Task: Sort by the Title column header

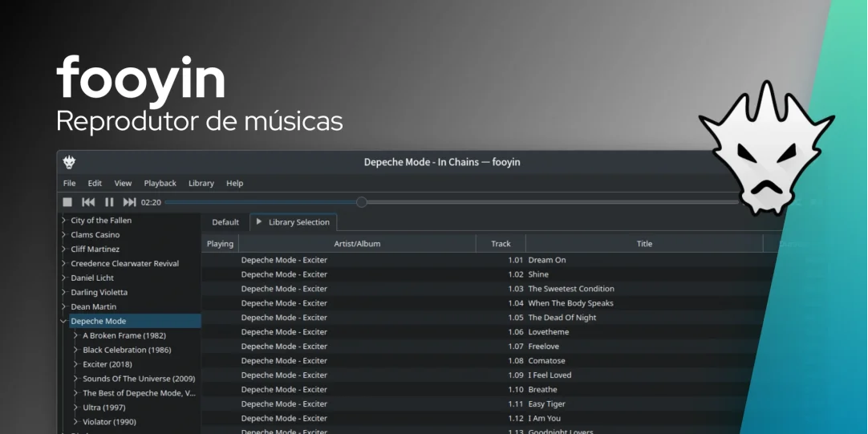Action: tap(644, 244)
